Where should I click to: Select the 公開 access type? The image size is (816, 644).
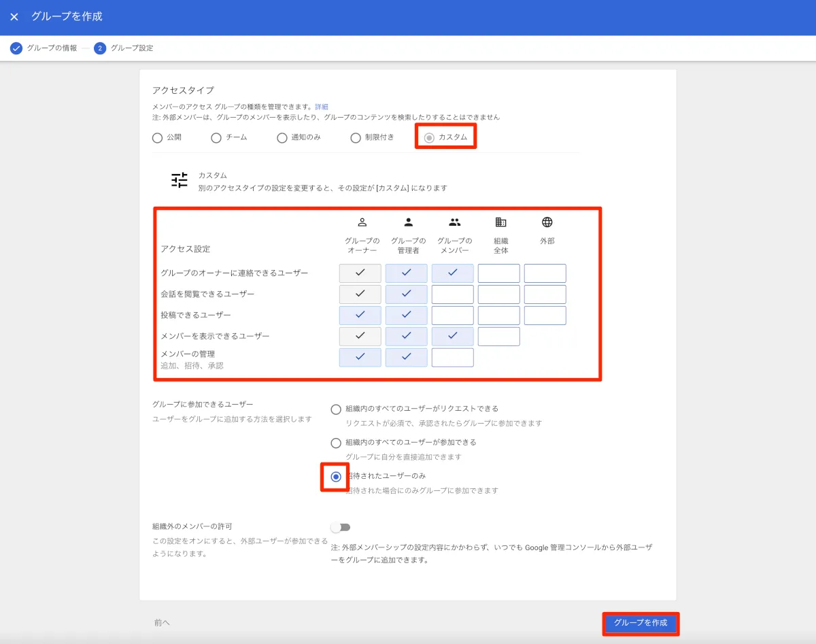click(158, 138)
